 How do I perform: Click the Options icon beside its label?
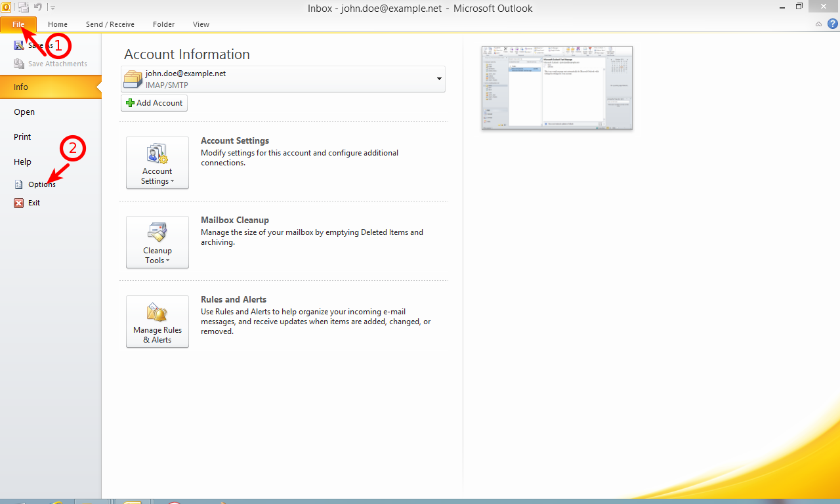point(19,184)
